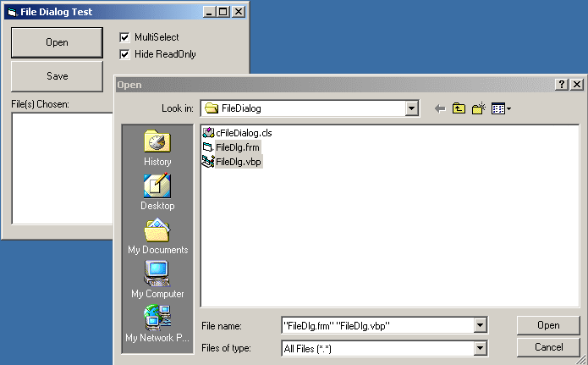588x365 pixels.
Task: Click the dialog help question mark button
Action: (x=562, y=85)
